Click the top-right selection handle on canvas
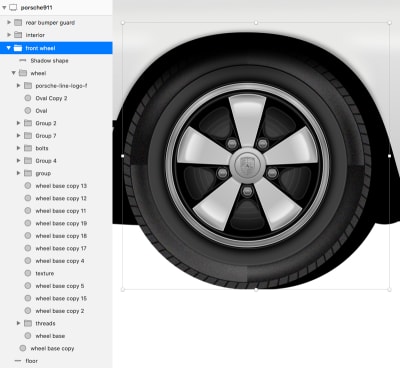 [x=389, y=23]
